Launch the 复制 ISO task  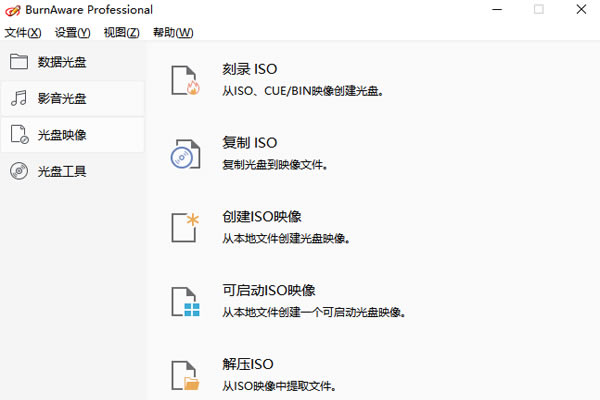click(249, 143)
